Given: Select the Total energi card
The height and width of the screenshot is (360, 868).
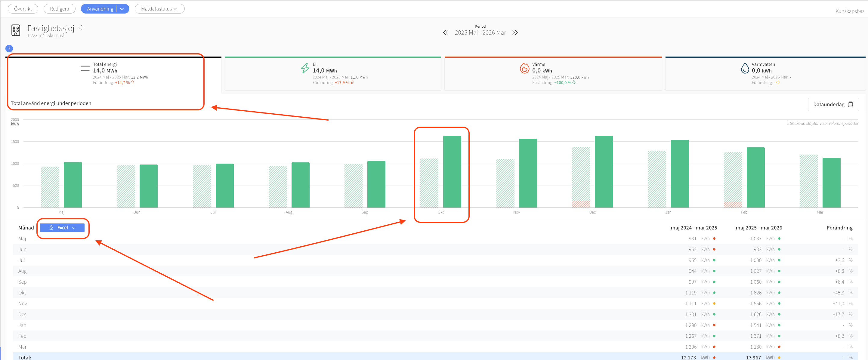Looking at the screenshot, I should 113,73.
